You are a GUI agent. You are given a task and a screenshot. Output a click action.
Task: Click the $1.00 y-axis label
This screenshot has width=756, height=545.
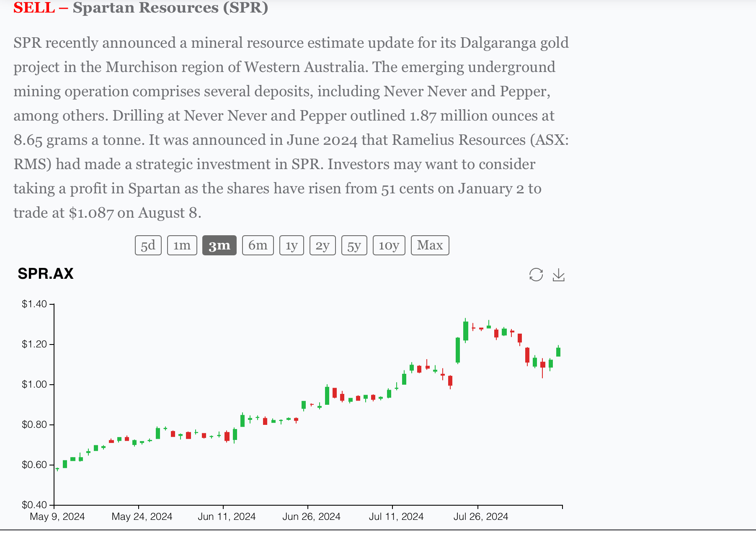pyautogui.click(x=34, y=384)
